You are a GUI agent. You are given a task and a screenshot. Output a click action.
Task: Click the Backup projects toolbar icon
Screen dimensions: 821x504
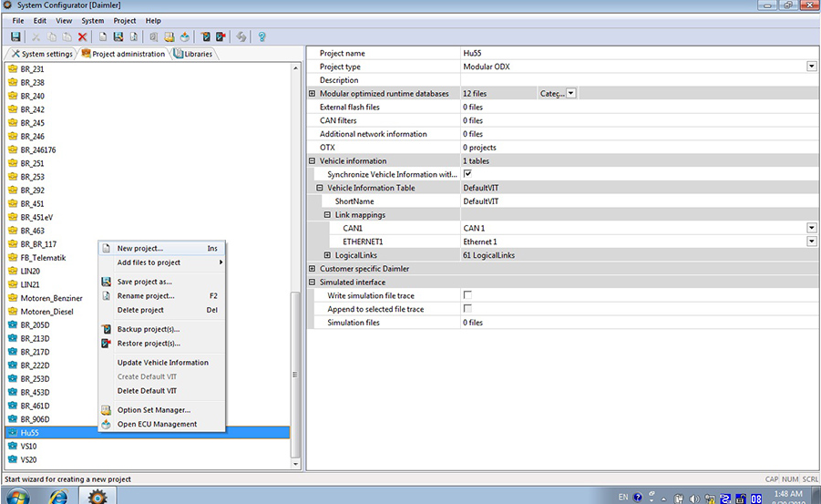pos(205,36)
